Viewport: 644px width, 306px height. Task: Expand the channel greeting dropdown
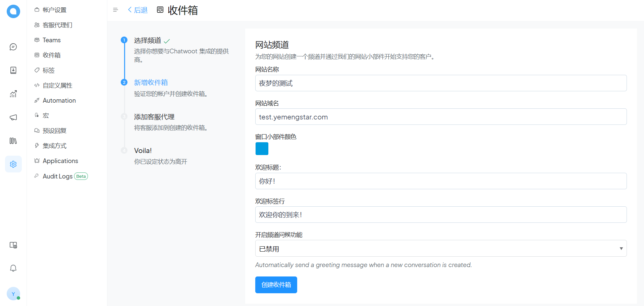pyautogui.click(x=440, y=249)
